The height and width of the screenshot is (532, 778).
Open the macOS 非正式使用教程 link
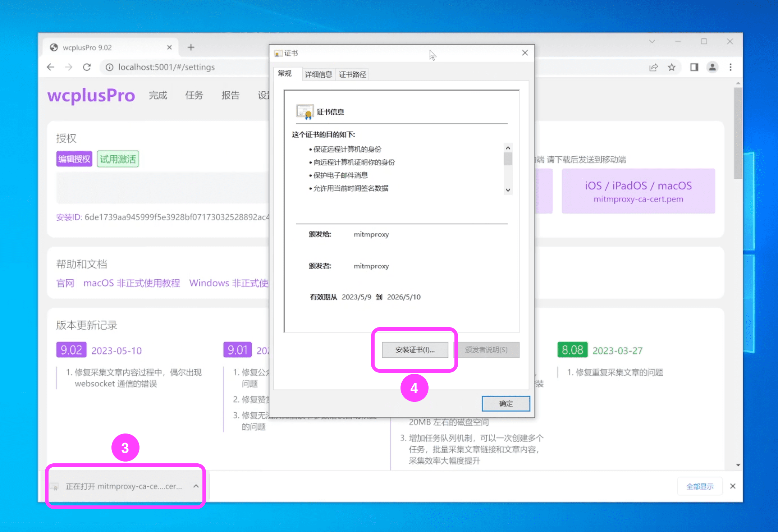[x=132, y=283]
